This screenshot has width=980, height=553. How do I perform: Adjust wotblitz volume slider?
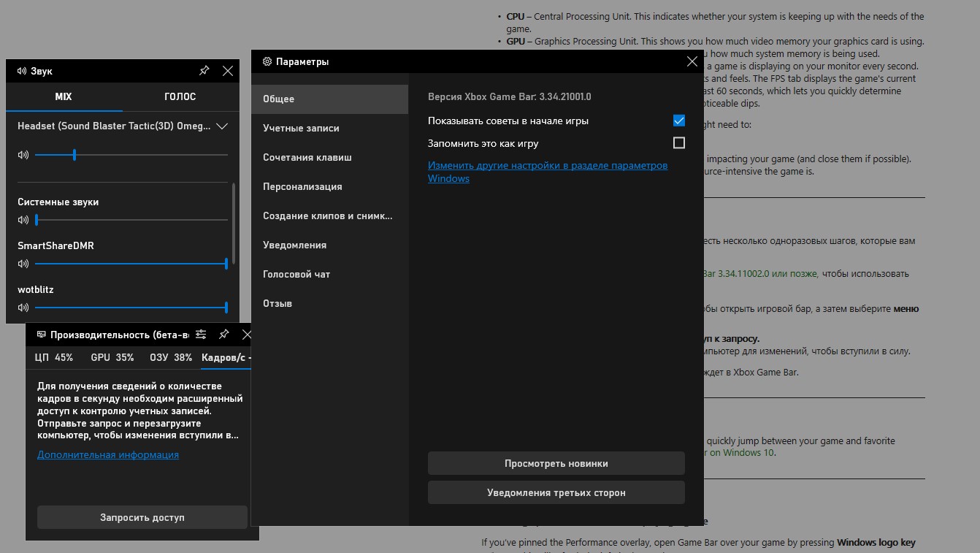pyautogui.click(x=131, y=308)
